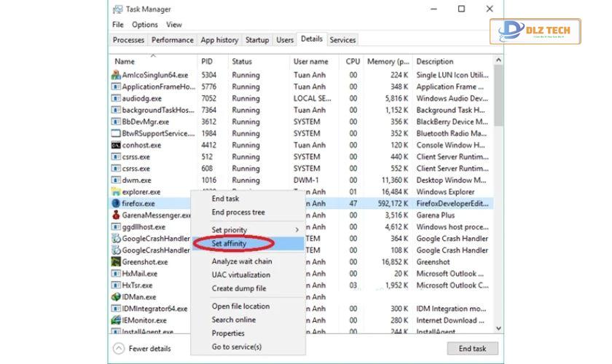The width and height of the screenshot is (612, 364).
Task: Sort by the Memory column header
Action: coord(388,61)
